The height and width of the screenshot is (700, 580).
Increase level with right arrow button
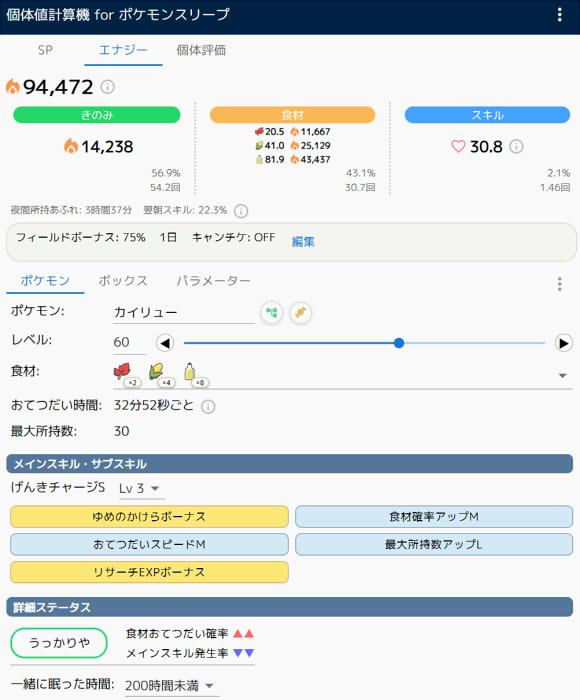point(563,343)
